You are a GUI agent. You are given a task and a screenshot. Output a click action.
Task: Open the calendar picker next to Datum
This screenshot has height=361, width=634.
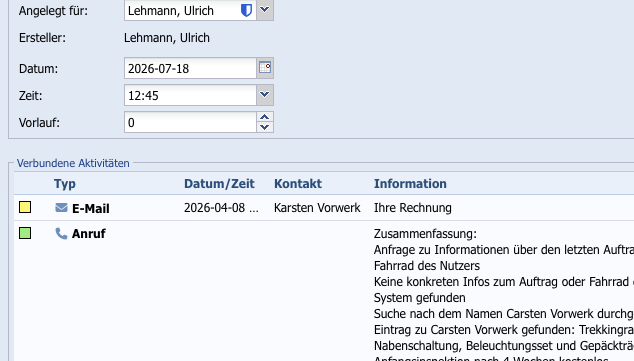point(265,68)
